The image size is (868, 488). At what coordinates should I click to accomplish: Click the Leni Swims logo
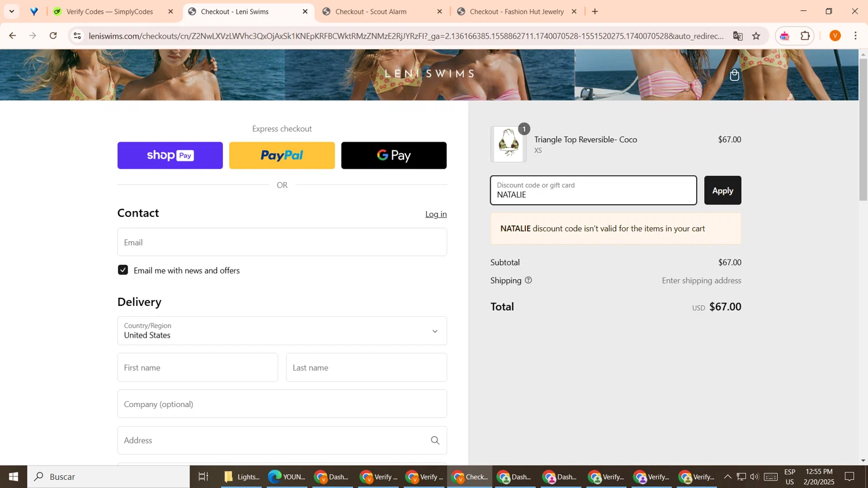coord(429,74)
